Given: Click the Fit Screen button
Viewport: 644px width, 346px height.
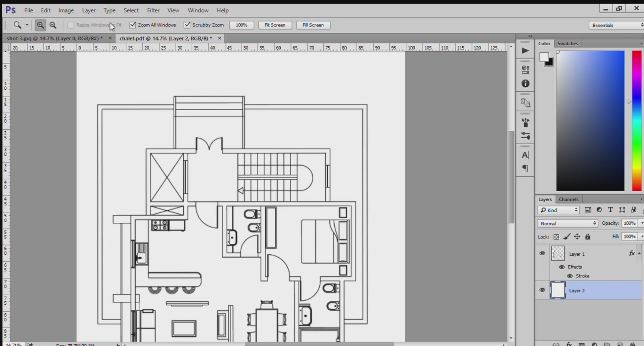Looking at the screenshot, I should (x=275, y=25).
